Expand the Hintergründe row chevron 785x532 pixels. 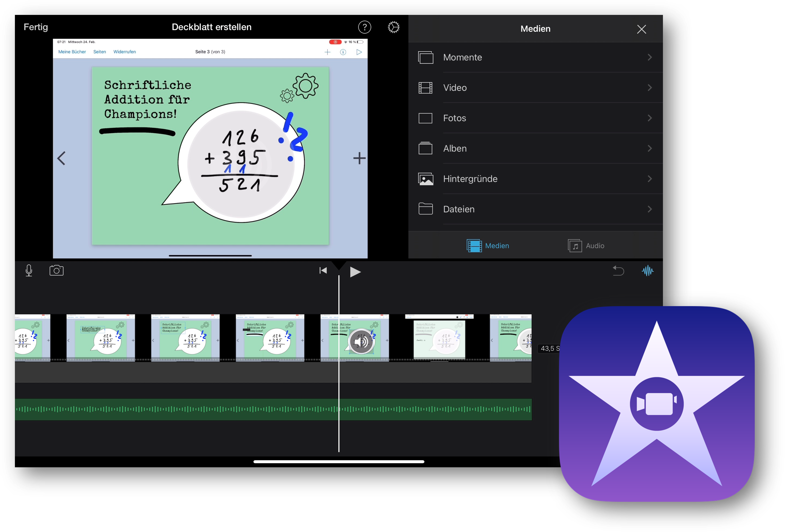(650, 179)
